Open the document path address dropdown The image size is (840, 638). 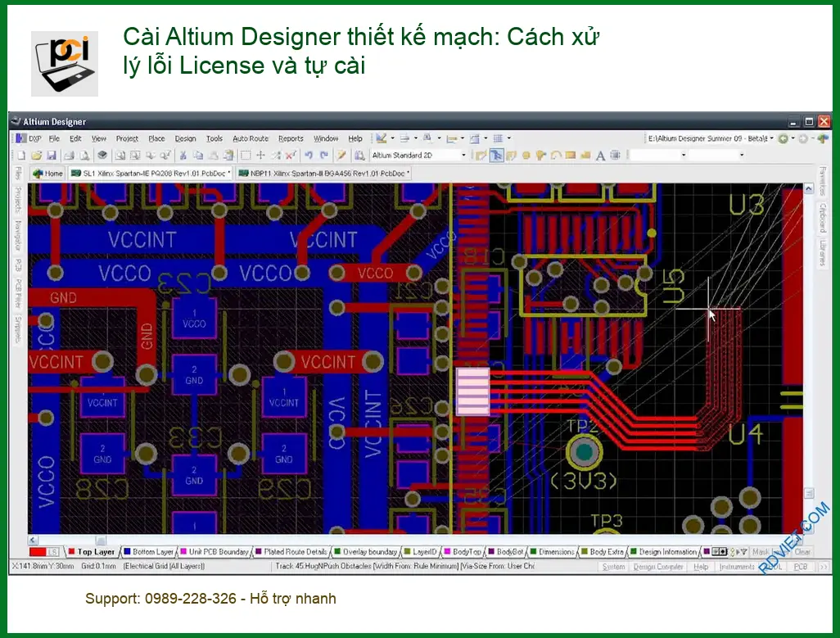[x=771, y=138]
